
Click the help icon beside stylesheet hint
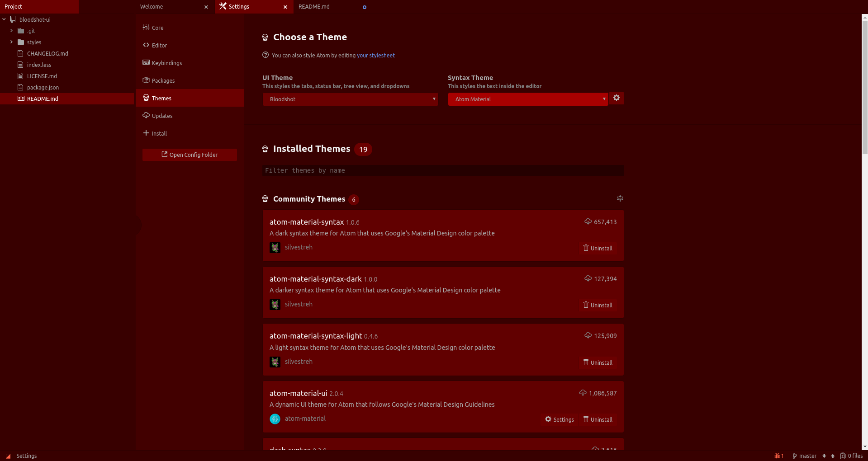pyautogui.click(x=266, y=55)
